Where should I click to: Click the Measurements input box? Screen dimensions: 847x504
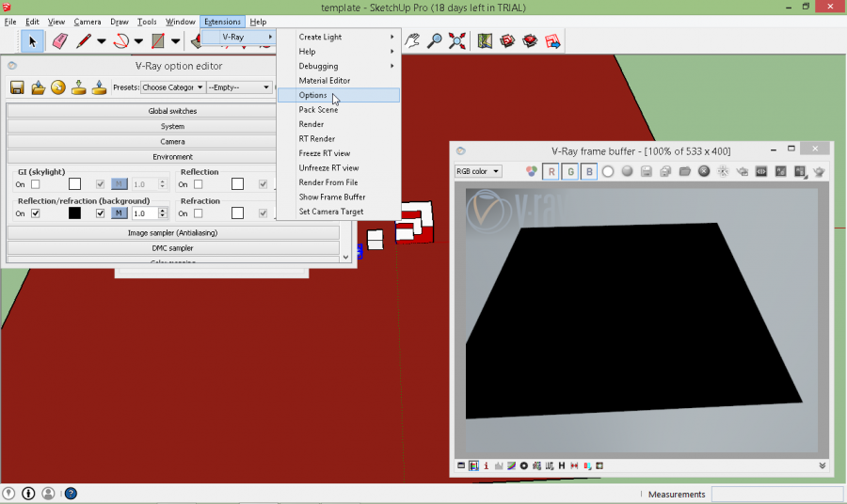776,494
